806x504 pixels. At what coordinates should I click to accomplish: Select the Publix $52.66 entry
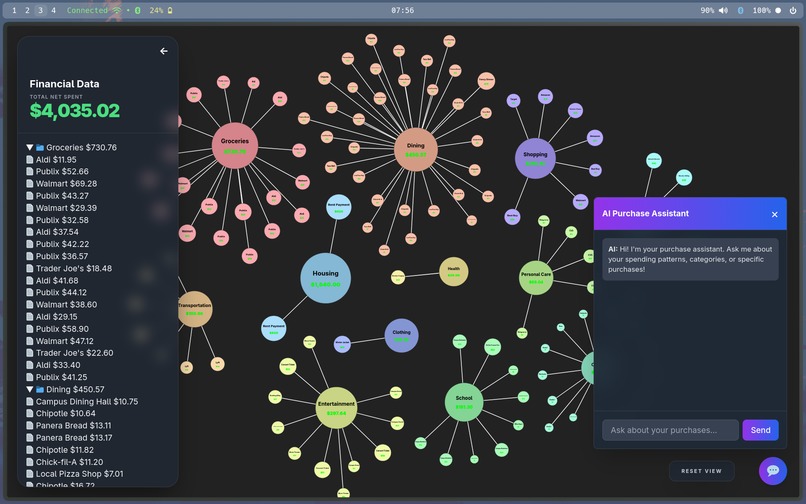tap(57, 171)
